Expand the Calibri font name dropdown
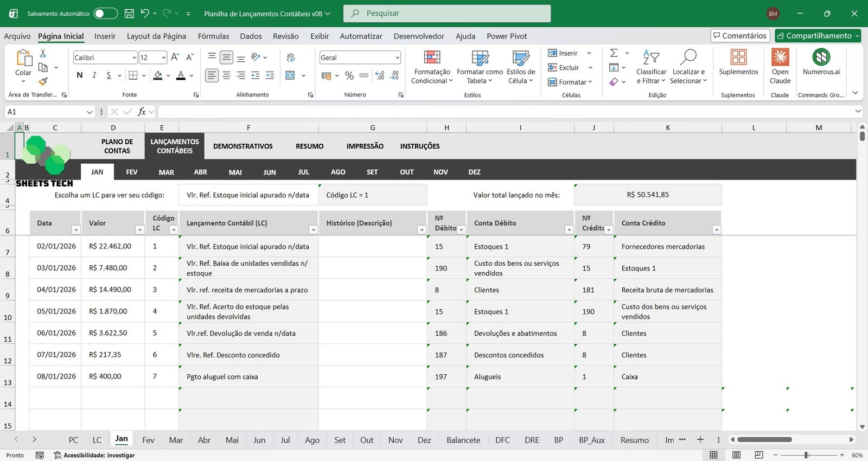Screen dimensions: 868x461 point(134,57)
